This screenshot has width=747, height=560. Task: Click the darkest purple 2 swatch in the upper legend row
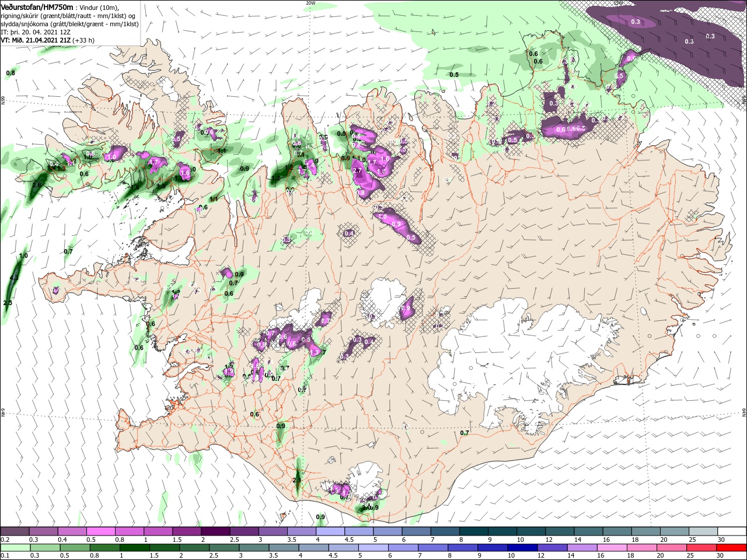[x=215, y=531]
